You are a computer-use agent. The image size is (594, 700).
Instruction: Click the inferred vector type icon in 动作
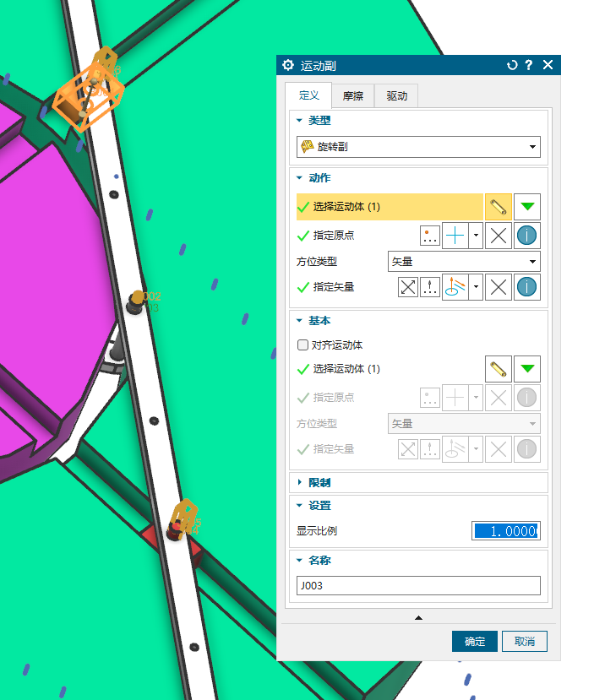tap(456, 287)
